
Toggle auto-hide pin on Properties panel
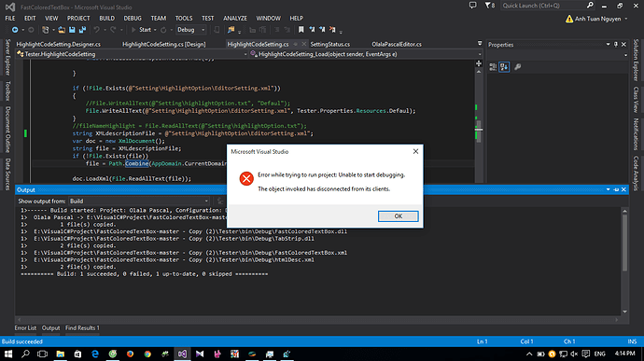point(616,45)
